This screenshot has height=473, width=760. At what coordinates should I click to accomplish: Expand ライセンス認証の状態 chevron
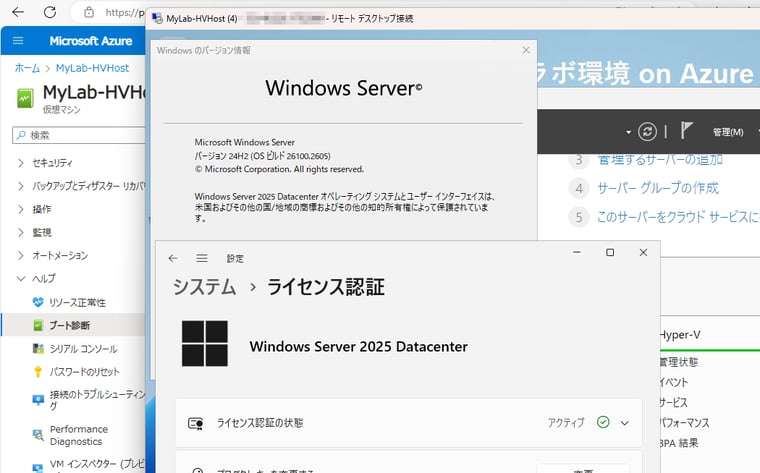click(x=625, y=423)
